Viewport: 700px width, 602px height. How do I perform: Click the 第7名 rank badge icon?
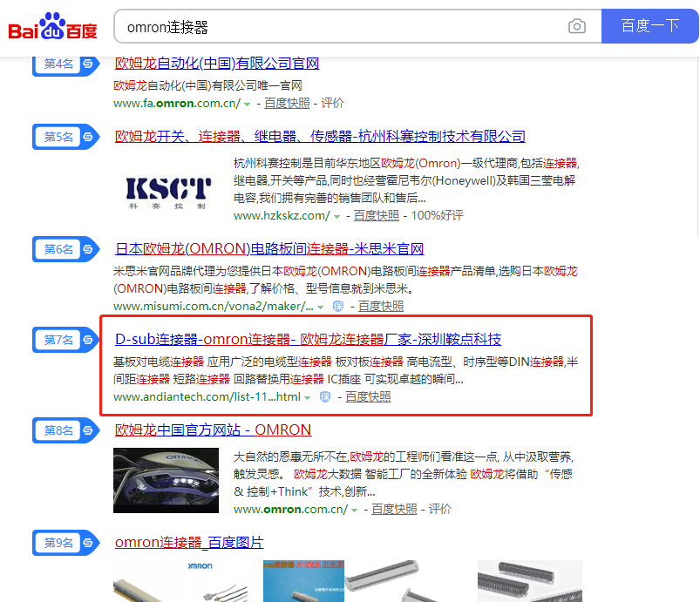[x=66, y=340]
